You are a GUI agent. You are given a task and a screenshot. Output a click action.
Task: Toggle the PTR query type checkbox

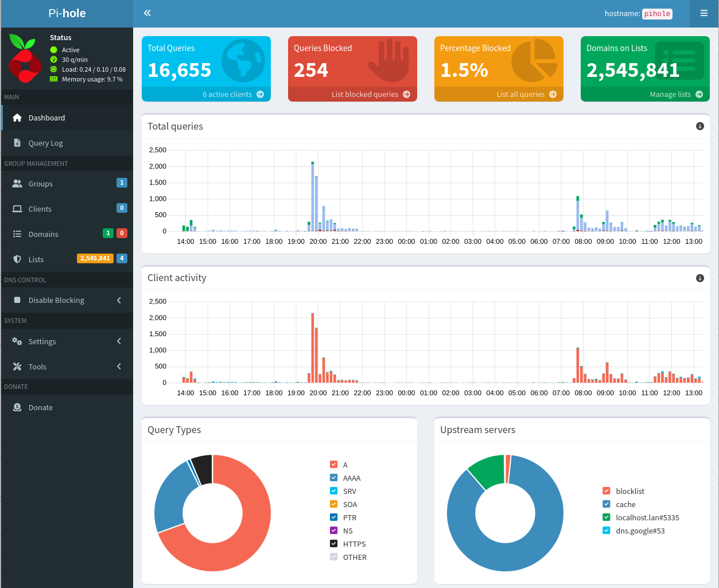[334, 517]
